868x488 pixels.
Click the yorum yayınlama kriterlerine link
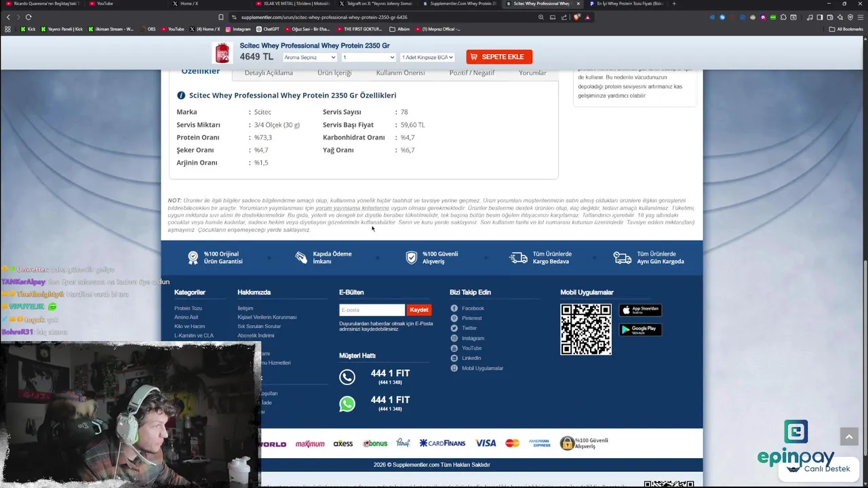click(x=352, y=208)
